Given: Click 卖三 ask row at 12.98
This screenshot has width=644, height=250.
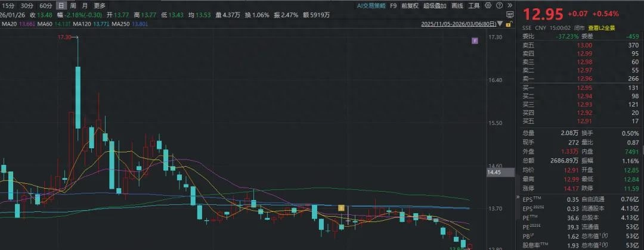Looking at the screenshot, I should pos(580,62).
